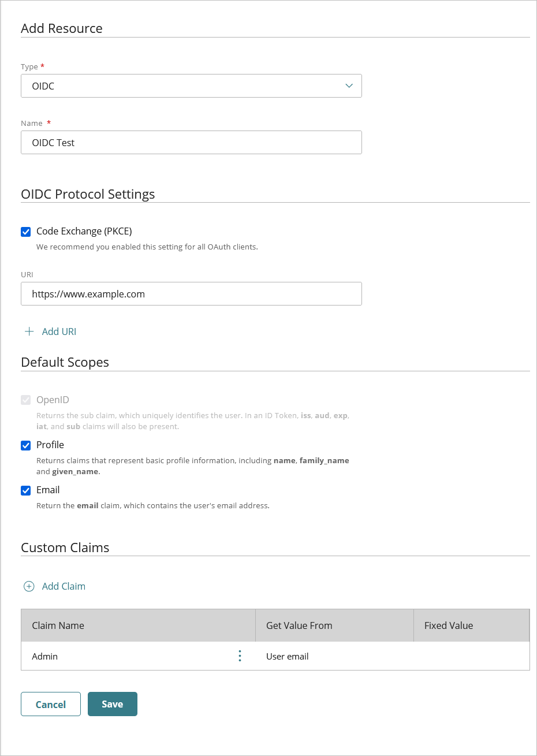Click the Type dropdown chevron arrow
Viewport: 537px width, 756px height.
[x=349, y=86]
